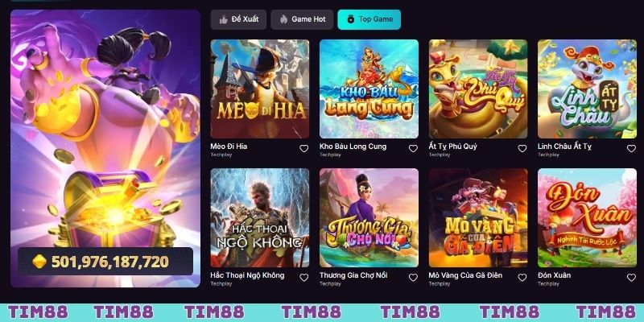Launch Kho Báu Long Cung game image
This screenshot has height=322, width=644.
click(369, 89)
